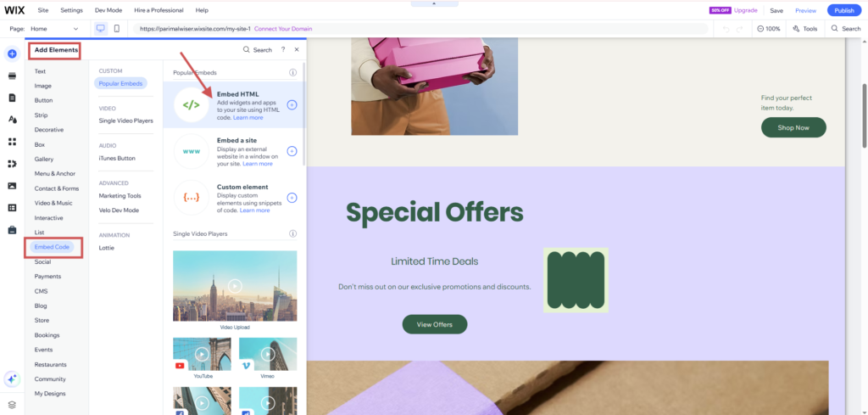
Task: Open the Site Design icon in left sidebar
Action: pyautogui.click(x=12, y=119)
